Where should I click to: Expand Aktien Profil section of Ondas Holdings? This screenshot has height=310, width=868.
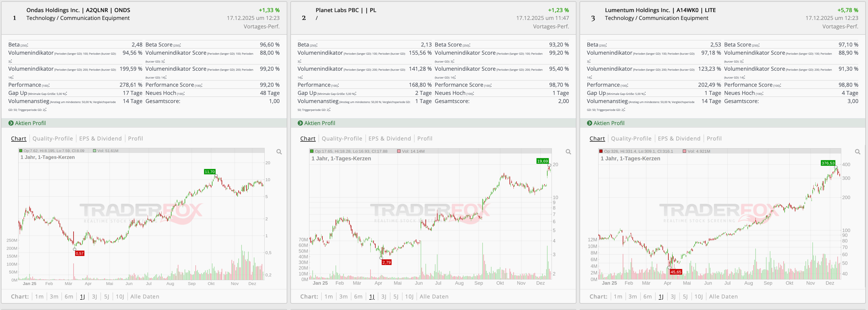[x=30, y=123]
